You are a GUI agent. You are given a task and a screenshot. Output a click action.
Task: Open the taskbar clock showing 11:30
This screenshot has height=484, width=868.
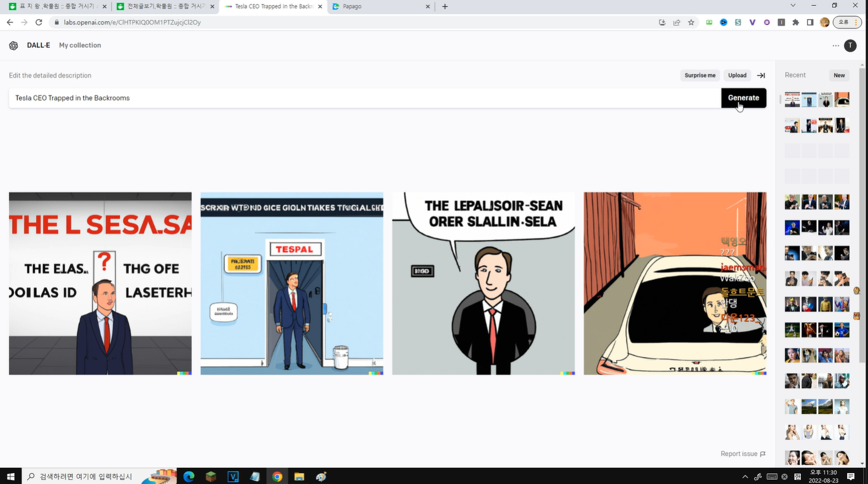point(823,476)
